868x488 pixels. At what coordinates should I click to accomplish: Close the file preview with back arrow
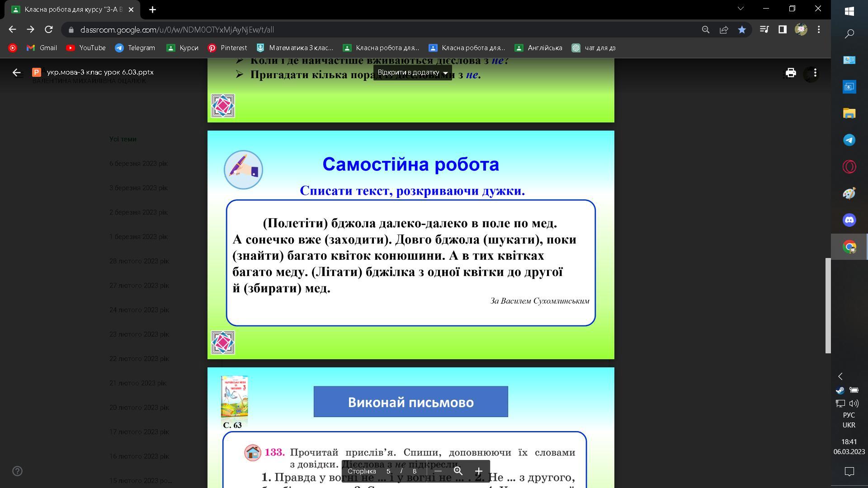tap(17, 72)
